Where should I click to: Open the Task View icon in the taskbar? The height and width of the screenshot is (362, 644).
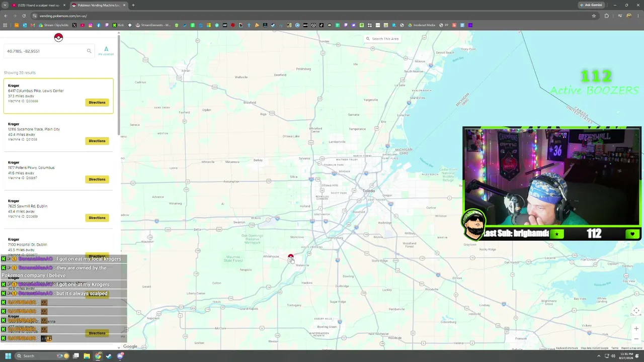tap(76, 356)
